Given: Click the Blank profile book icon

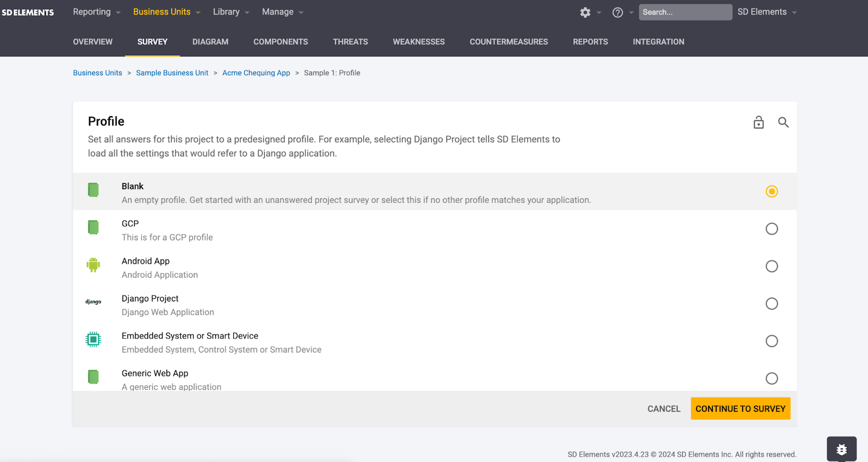Looking at the screenshot, I should pyautogui.click(x=93, y=190).
